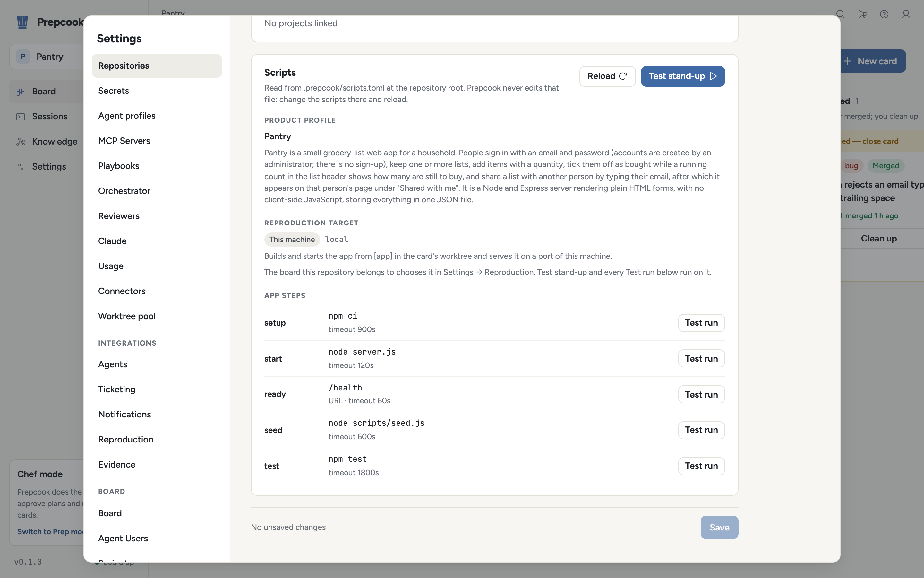Click the flag icon in top bar
Image resolution: width=924 pixels, height=578 pixels.
[x=862, y=14]
